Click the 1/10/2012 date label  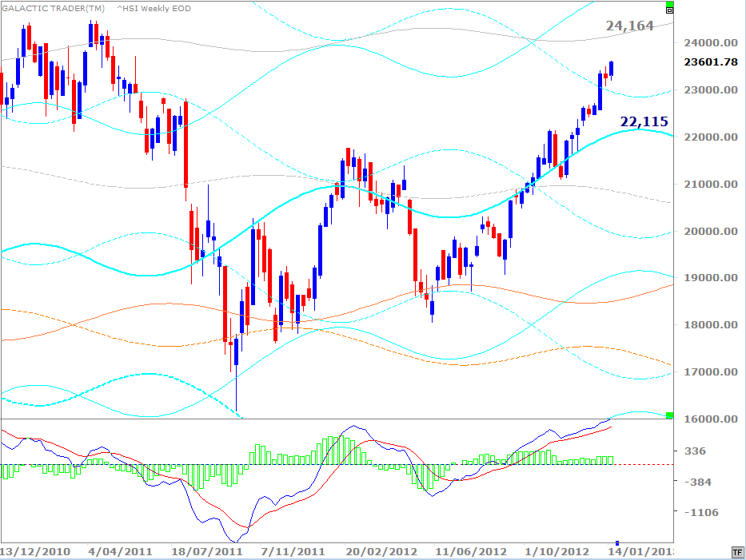pos(557,552)
